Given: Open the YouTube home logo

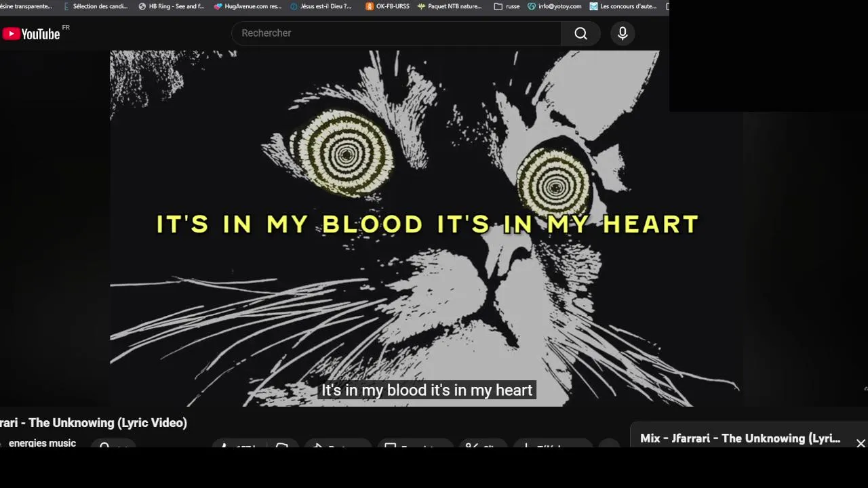Looking at the screenshot, I should click(31, 34).
